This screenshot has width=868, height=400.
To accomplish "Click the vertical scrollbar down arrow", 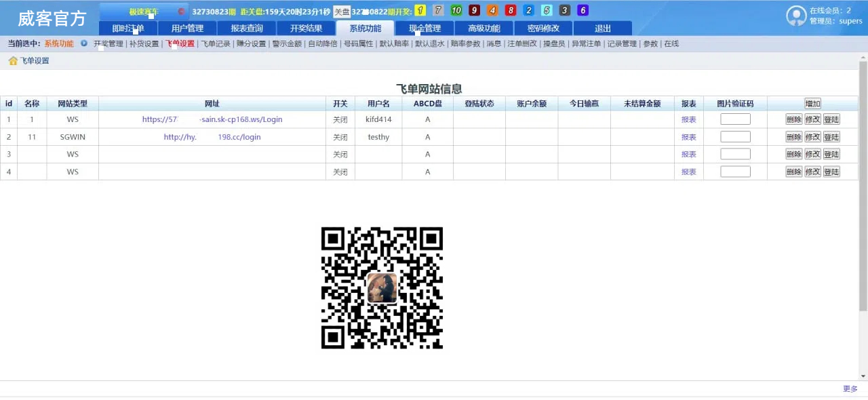I will [x=863, y=376].
